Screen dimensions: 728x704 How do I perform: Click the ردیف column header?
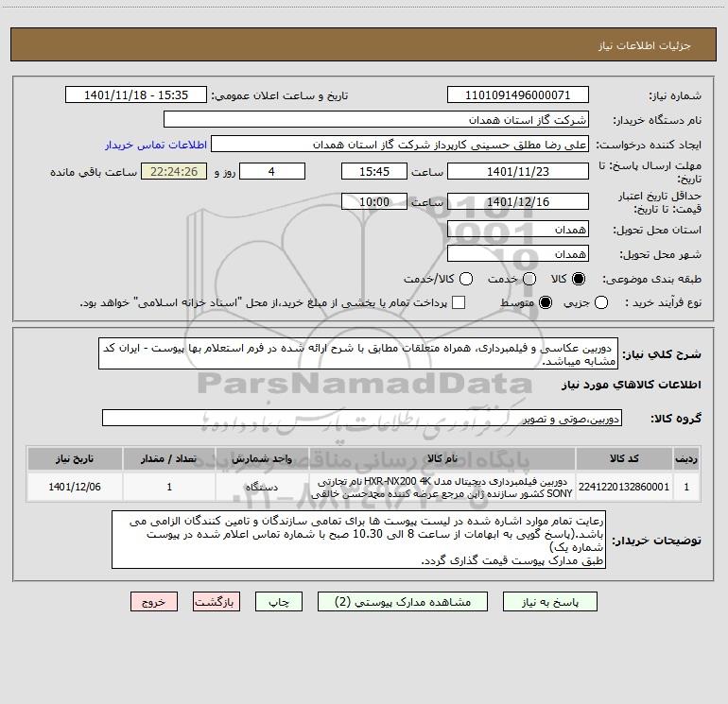[x=686, y=458]
